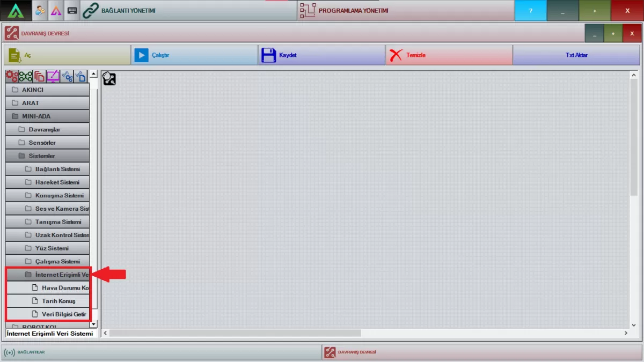Image resolution: width=644 pixels, height=362 pixels.
Task: Click the Kaydet save button
Action: tap(321, 55)
